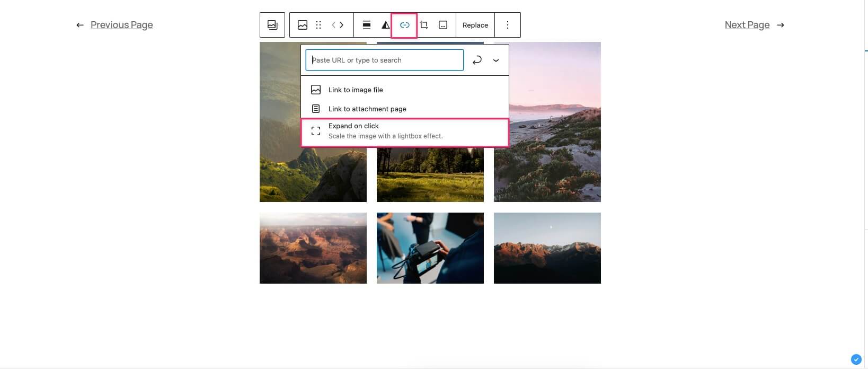Toggle the insert link toolbar button
The width and height of the screenshot is (868, 369).
point(404,25)
